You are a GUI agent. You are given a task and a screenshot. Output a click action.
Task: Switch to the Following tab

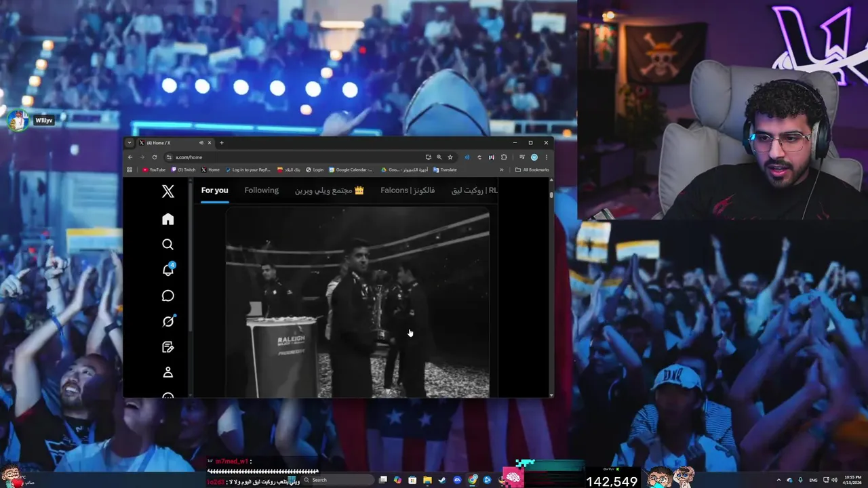(261, 190)
